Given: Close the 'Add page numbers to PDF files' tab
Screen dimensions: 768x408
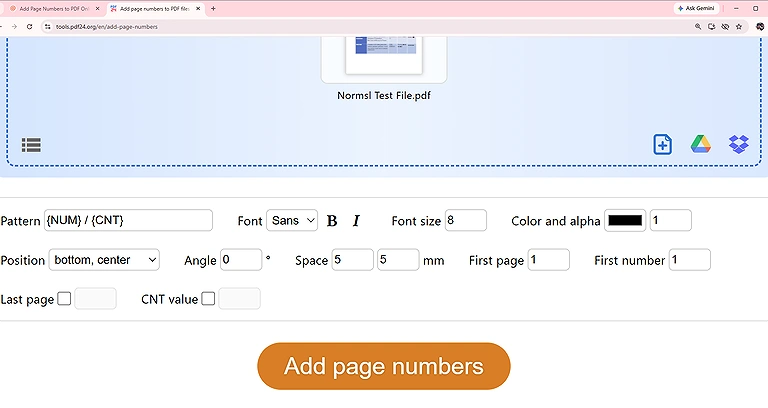Looking at the screenshot, I should [x=198, y=8].
